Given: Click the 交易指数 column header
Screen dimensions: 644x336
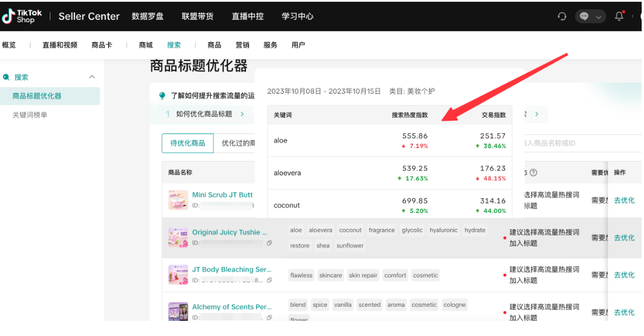Looking at the screenshot, I should coord(493,115).
